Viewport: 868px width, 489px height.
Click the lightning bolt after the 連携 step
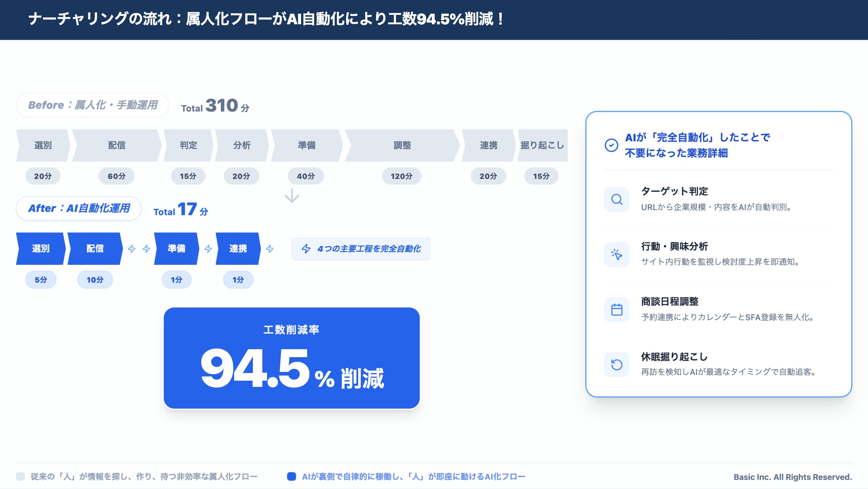(x=270, y=249)
